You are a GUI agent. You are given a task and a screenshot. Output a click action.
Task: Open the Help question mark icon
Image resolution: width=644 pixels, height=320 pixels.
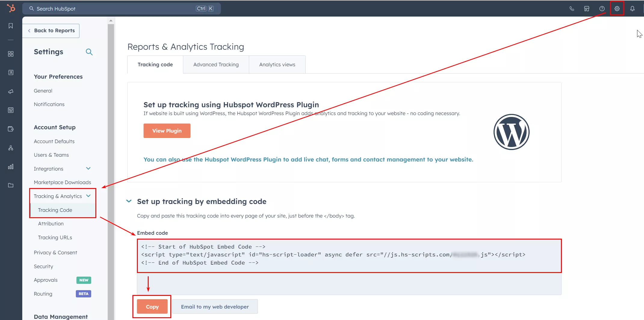602,9
